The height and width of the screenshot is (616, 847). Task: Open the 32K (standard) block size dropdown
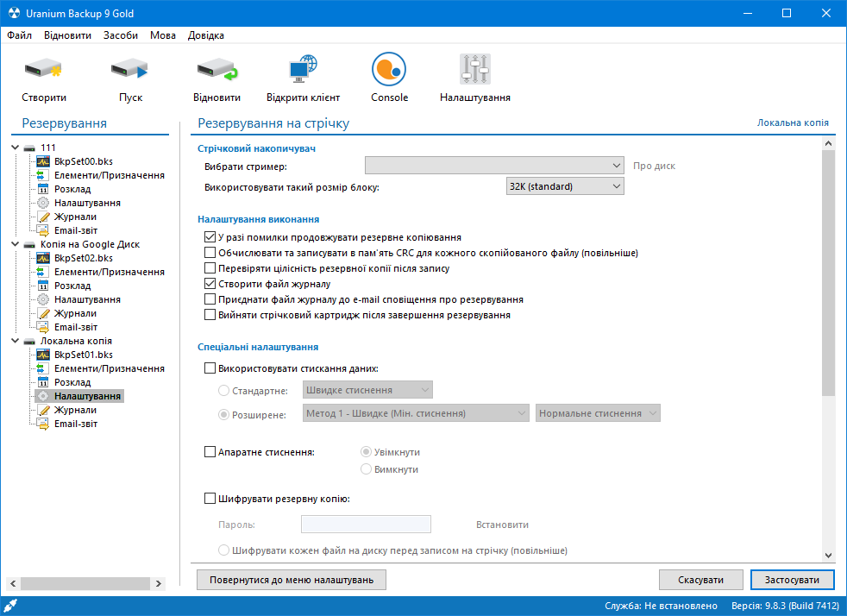coord(565,186)
